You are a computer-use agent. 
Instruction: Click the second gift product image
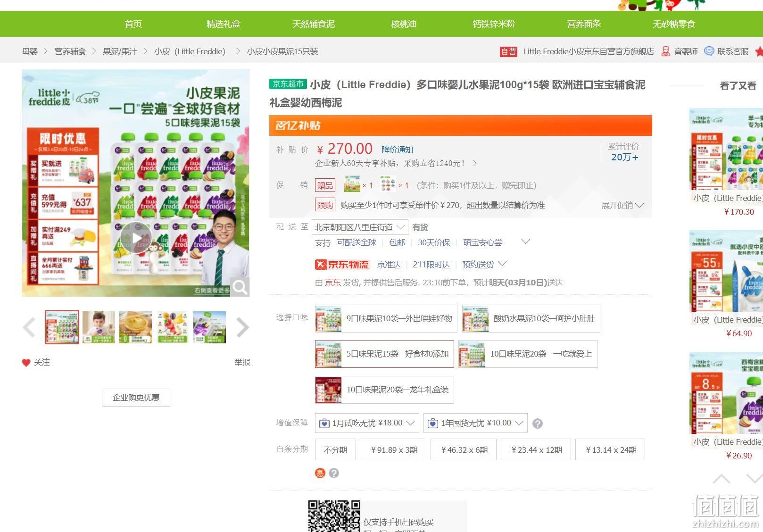coord(388,184)
